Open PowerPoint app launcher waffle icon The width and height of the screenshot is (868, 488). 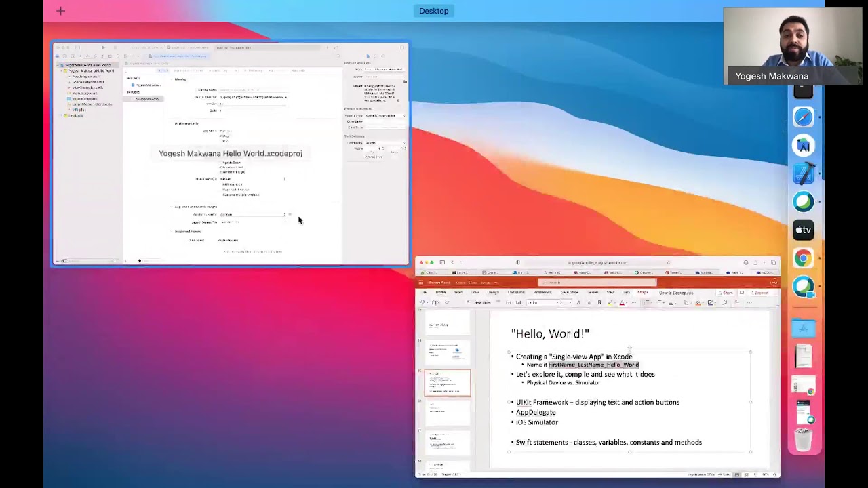(x=421, y=283)
